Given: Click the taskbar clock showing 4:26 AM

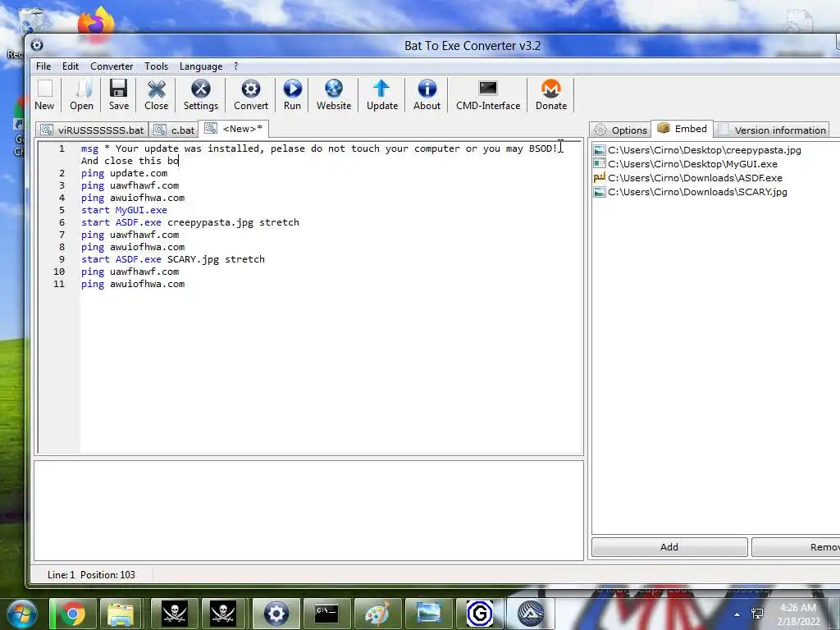Looking at the screenshot, I should [x=798, y=614].
